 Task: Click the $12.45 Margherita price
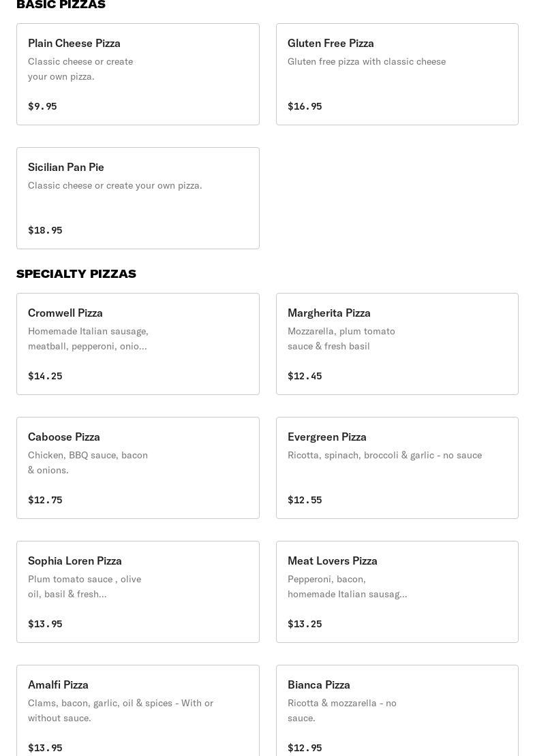[305, 376]
